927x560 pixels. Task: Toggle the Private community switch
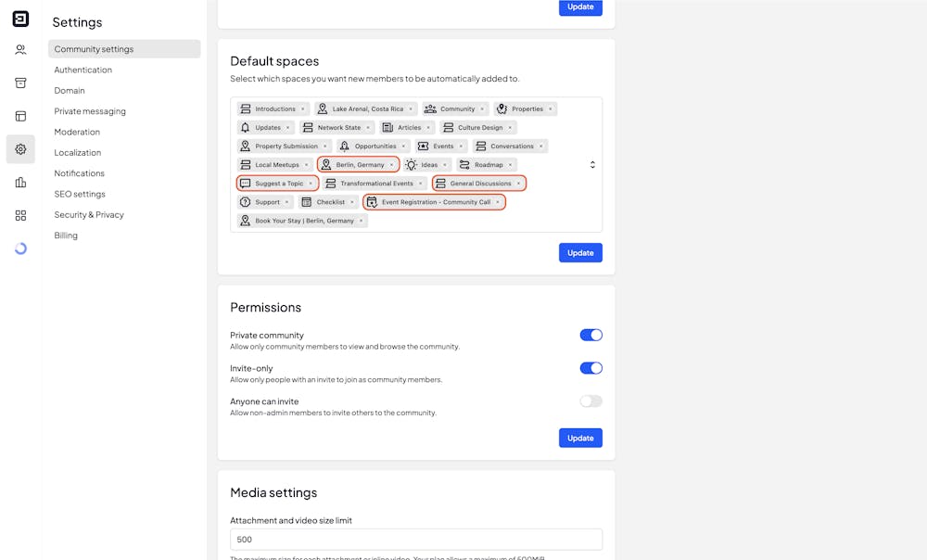point(590,335)
